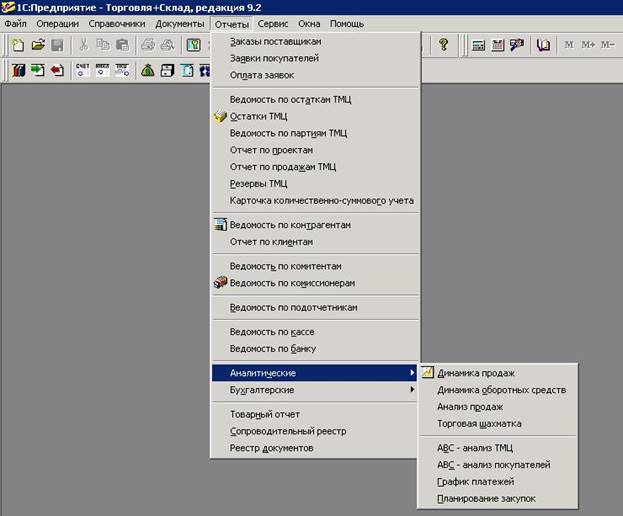Click the red arrow document icon
This screenshot has width=623, height=516.
pyautogui.click(x=56, y=71)
